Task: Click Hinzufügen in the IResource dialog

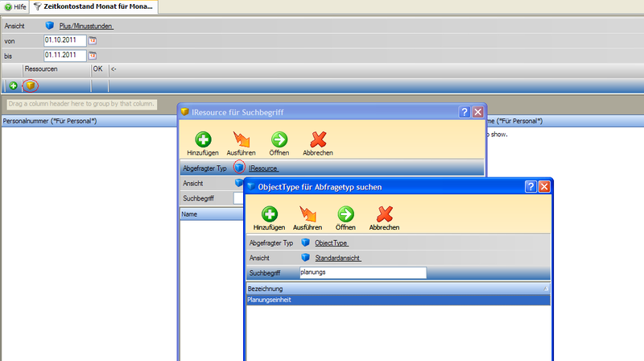Action: [203, 141]
